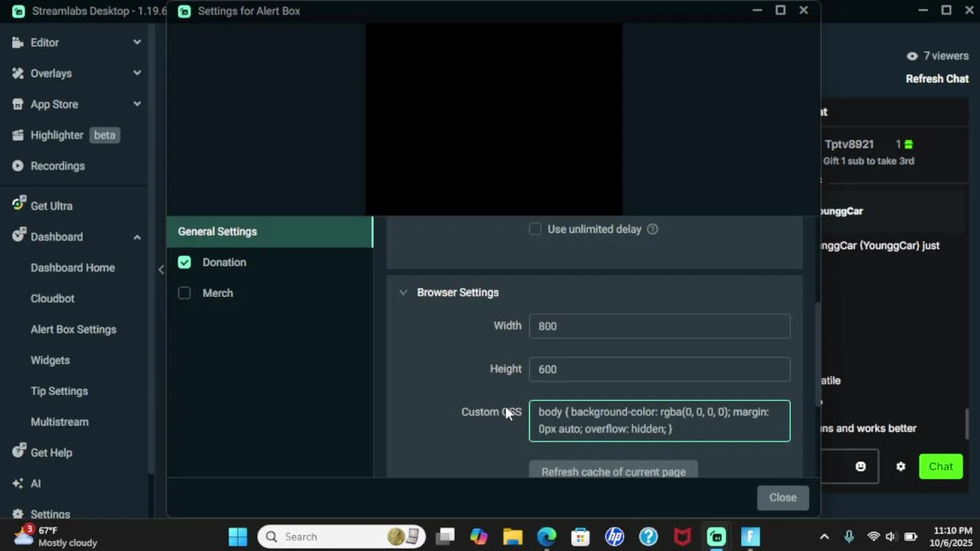The height and width of the screenshot is (551, 980).
Task: Expand the Overlays menu chevron
Action: click(137, 73)
